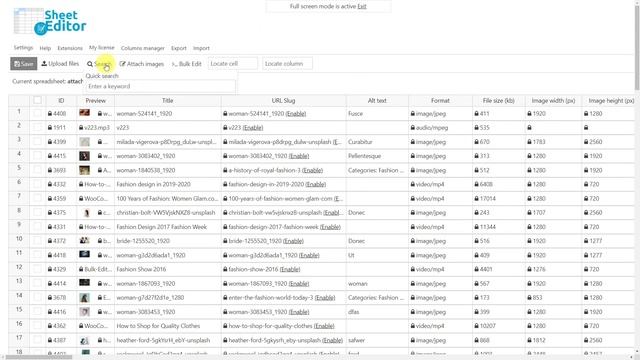Check the checkbox for row ID 3693
The height and width of the screenshot is (360, 640).
coord(38,170)
